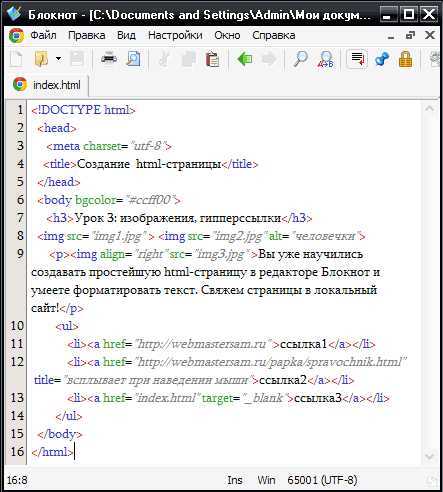Click cursor position 16:8 in status bar

(x=17, y=480)
